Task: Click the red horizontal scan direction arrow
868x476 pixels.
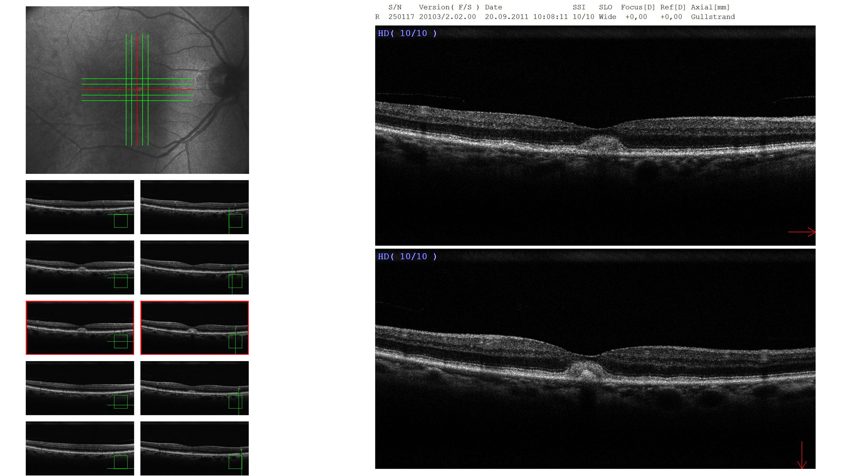Action: click(802, 232)
